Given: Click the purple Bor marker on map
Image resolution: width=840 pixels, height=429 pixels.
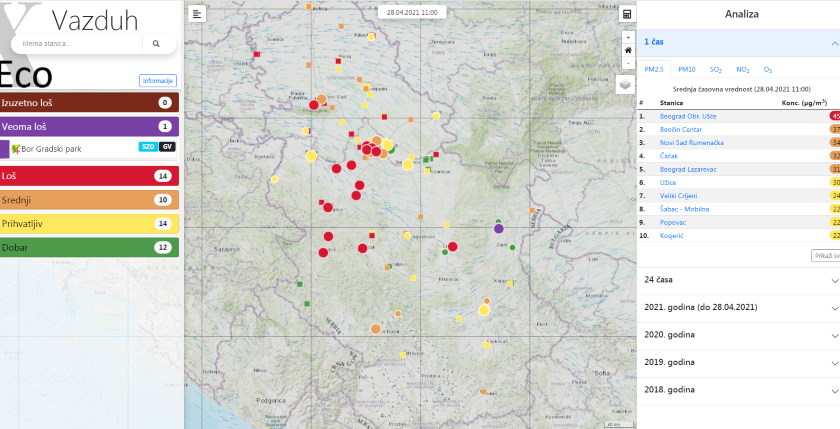Looking at the screenshot, I should pyautogui.click(x=499, y=229).
